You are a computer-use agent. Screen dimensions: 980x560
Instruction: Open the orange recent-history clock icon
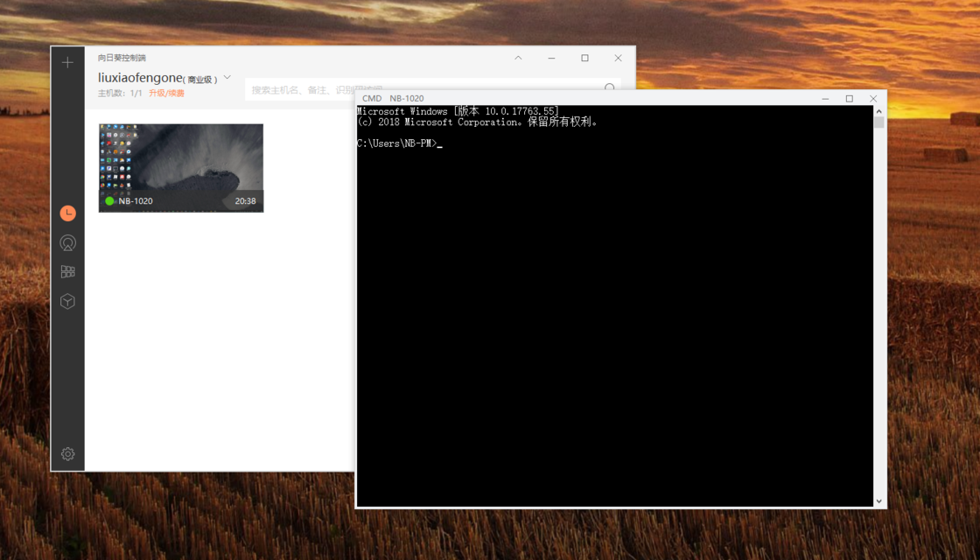pyautogui.click(x=67, y=213)
